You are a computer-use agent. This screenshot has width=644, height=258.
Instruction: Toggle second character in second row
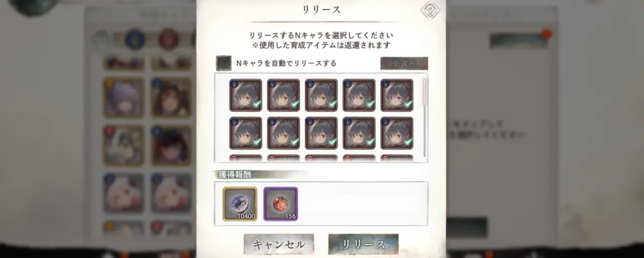(283, 133)
